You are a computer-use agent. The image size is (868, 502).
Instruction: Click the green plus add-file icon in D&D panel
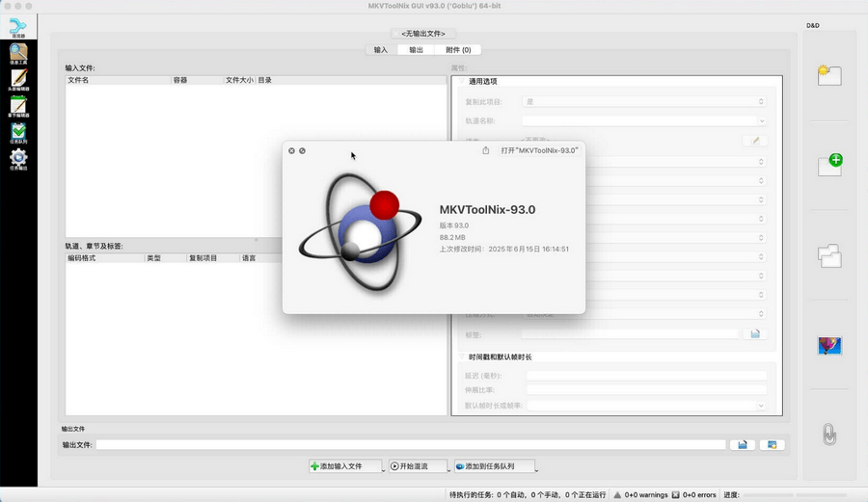[829, 165]
